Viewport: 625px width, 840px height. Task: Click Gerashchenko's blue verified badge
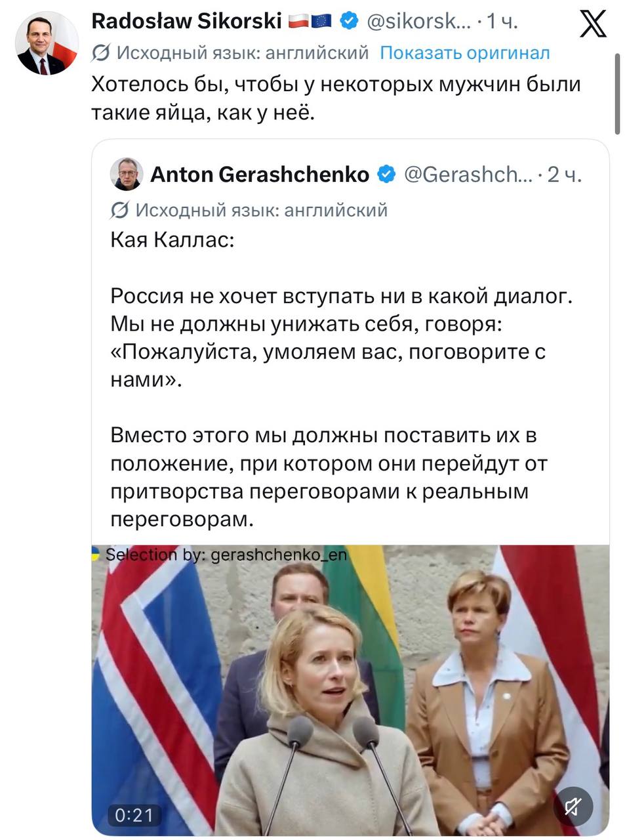point(387,175)
